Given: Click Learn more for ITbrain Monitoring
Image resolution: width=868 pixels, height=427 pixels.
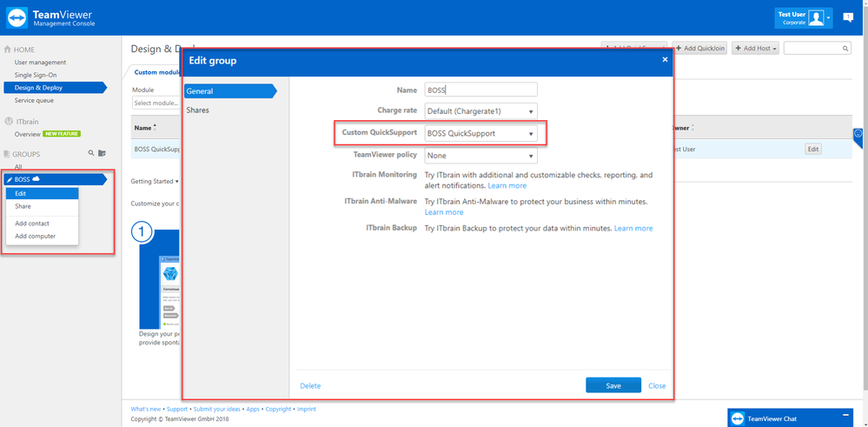Looking at the screenshot, I should coord(507,185).
